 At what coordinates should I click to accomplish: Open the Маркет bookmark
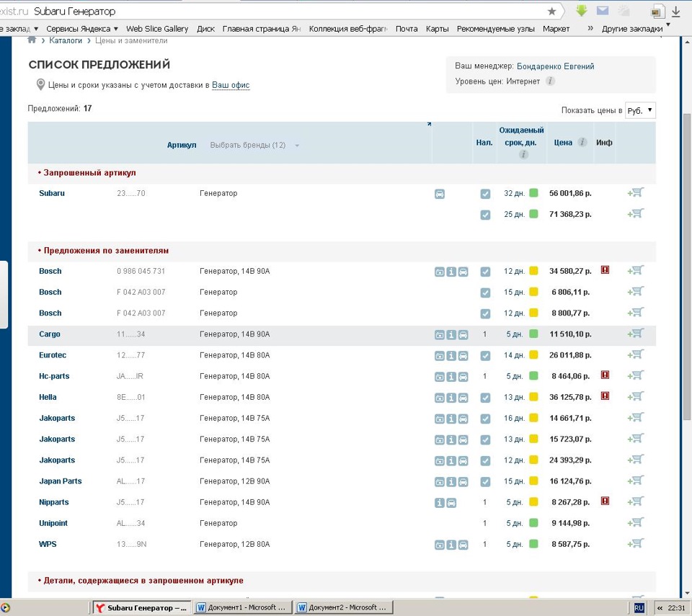pyautogui.click(x=556, y=29)
